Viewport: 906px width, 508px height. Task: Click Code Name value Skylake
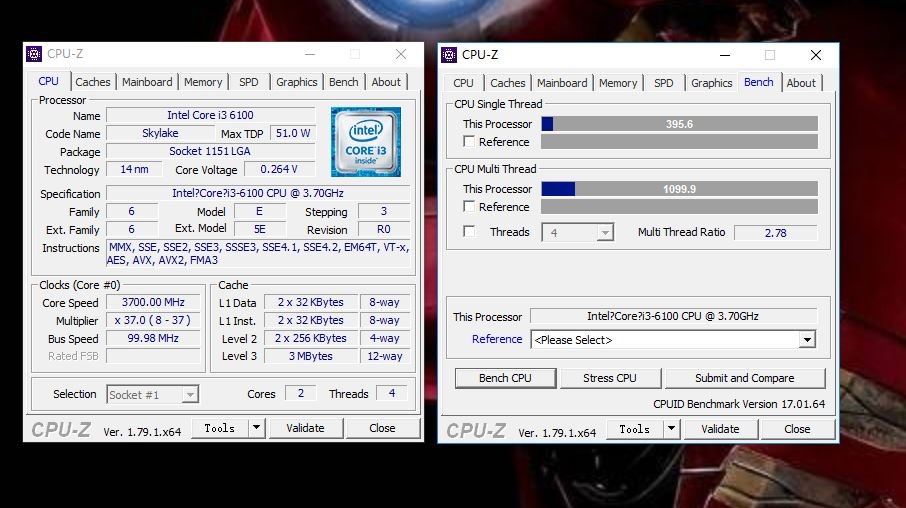coord(160,133)
